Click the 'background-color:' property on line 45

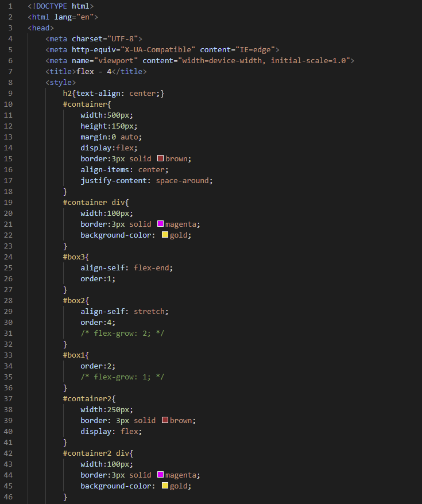(118, 486)
